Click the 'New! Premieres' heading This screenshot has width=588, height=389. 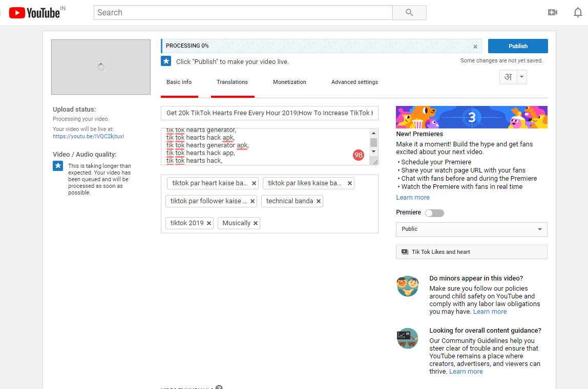point(419,134)
